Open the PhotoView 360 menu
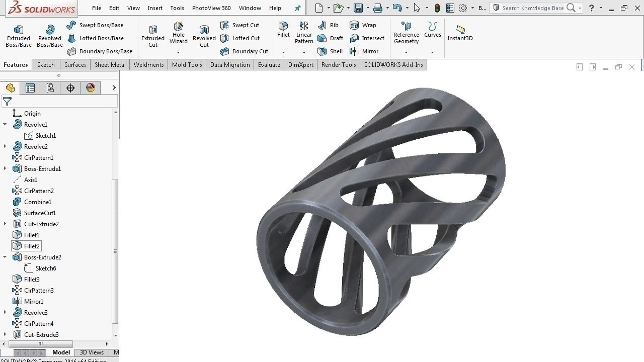Viewport: 644px width, 362px height. pyautogui.click(x=211, y=8)
